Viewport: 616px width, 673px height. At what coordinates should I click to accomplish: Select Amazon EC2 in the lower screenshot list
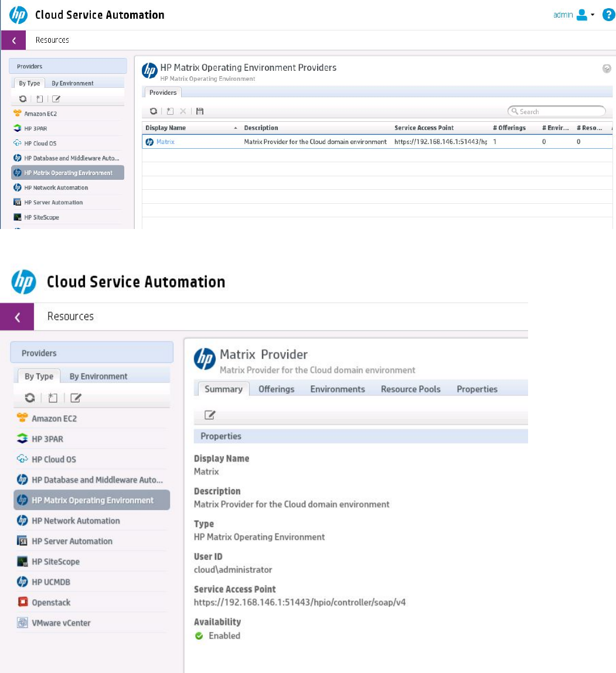click(91, 418)
